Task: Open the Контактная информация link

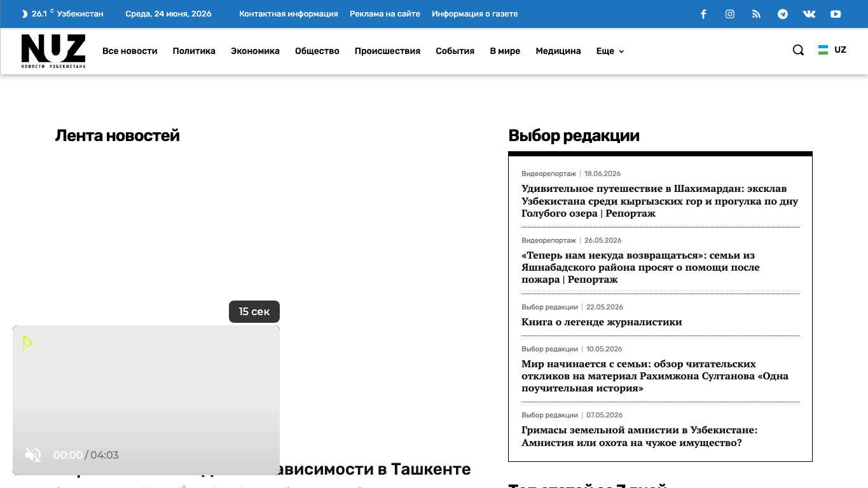Action: (x=289, y=14)
